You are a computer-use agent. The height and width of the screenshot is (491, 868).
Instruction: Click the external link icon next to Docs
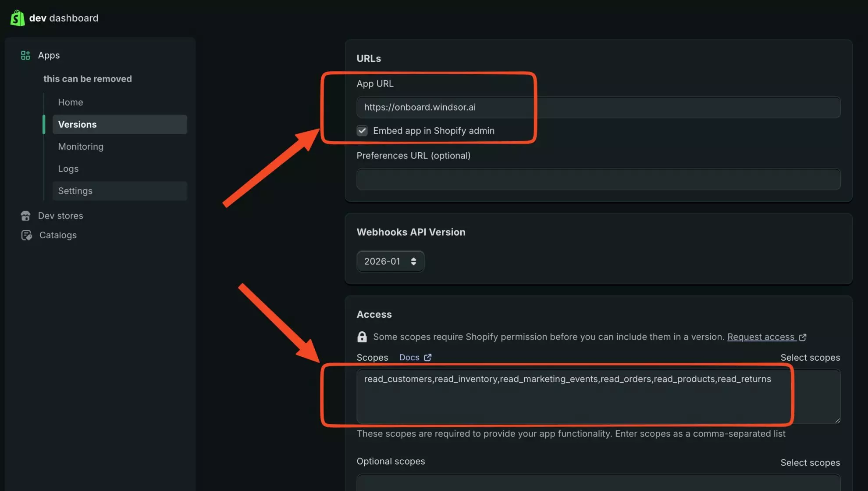click(x=428, y=357)
